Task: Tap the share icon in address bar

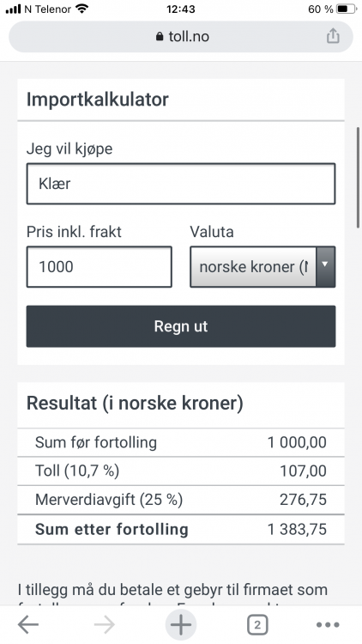Action: (333, 36)
